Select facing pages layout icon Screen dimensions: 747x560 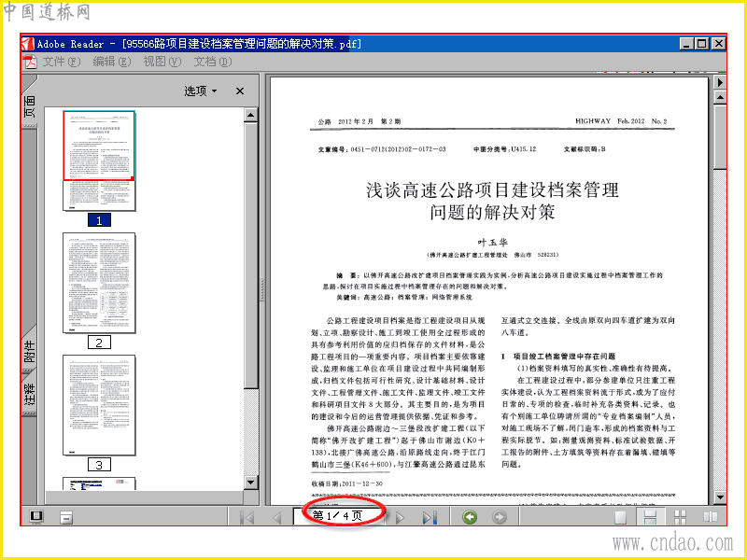(x=711, y=517)
